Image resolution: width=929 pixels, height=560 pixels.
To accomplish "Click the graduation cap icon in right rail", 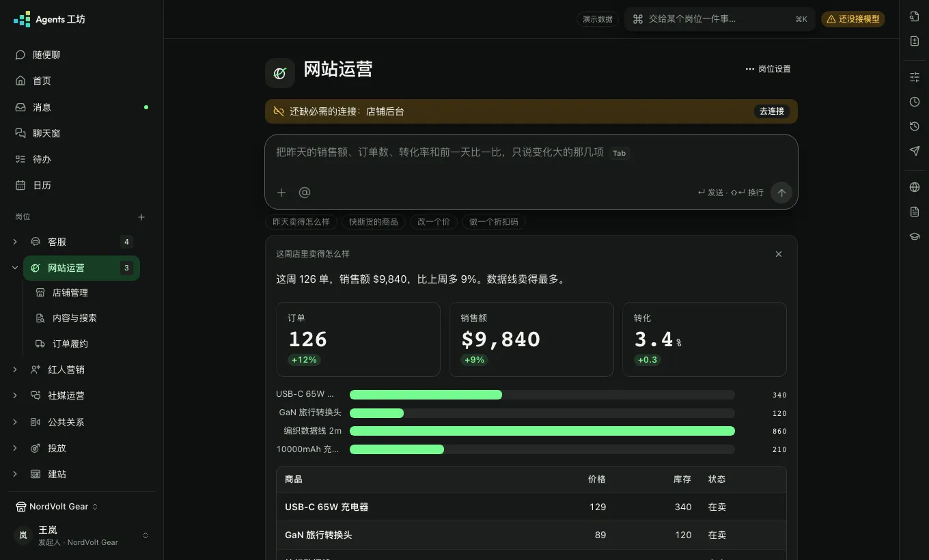I will 915,236.
